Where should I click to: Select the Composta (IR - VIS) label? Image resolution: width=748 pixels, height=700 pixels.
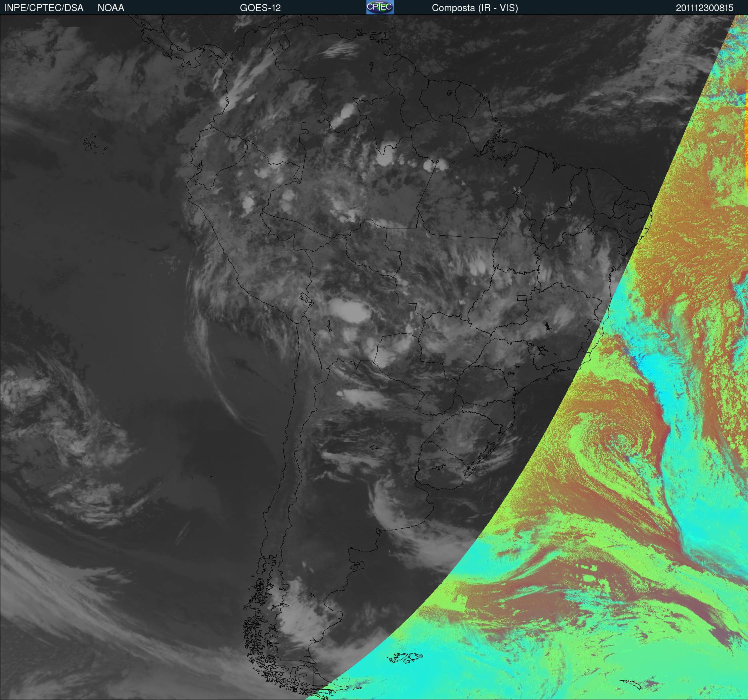(475, 8)
